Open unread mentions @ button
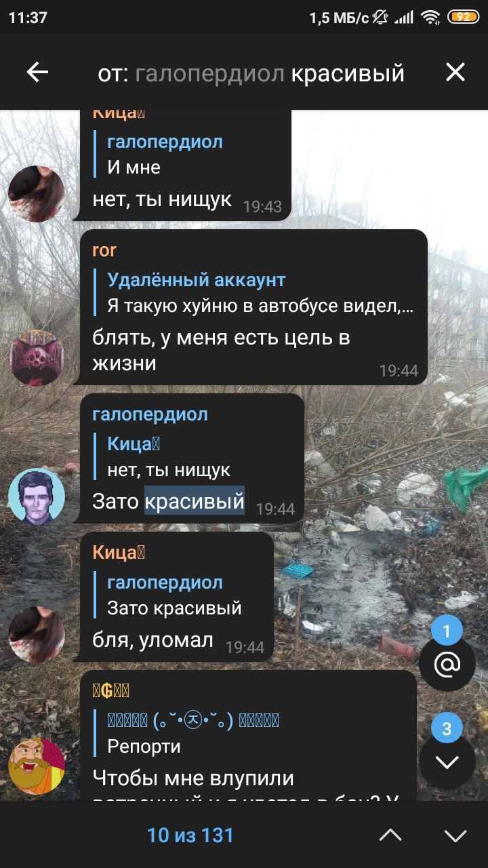Viewport: 488px width, 868px height. [447, 663]
